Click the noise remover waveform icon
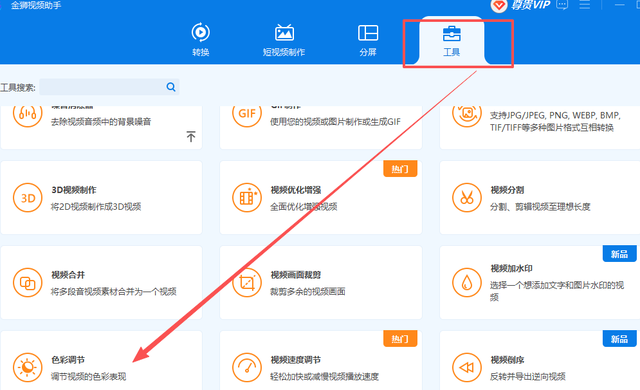The width and height of the screenshot is (640, 390). coord(27,113)
